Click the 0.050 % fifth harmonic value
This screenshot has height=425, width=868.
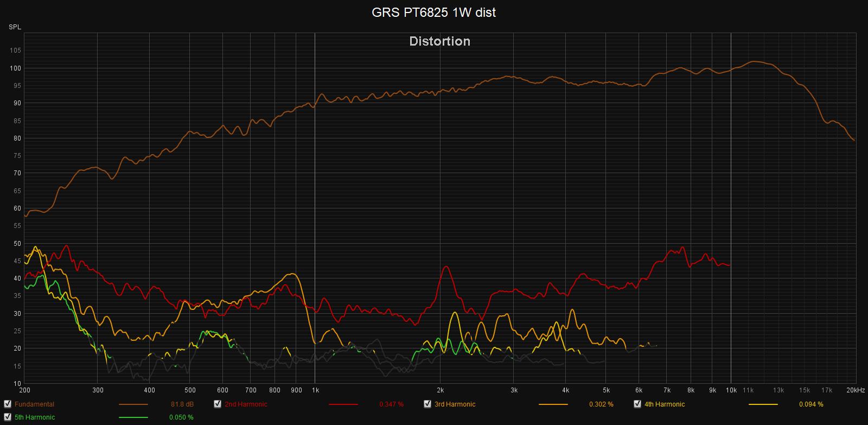pos(181,417)
